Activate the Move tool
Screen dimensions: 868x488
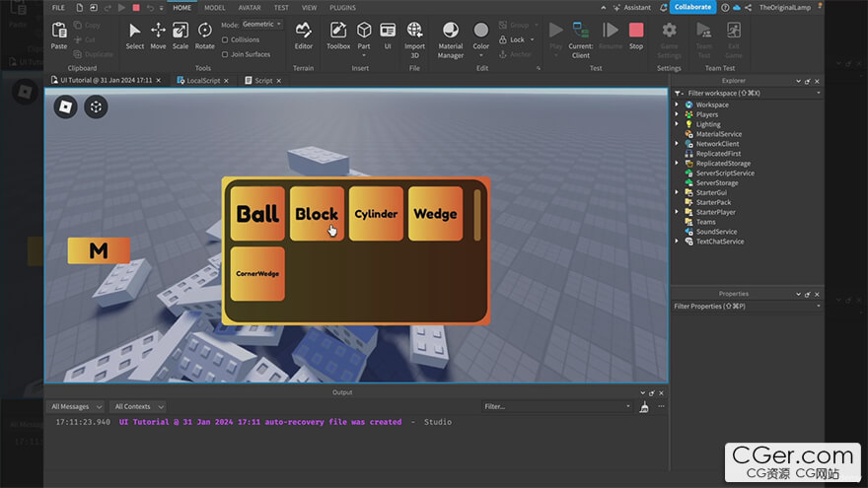(158, 35)
